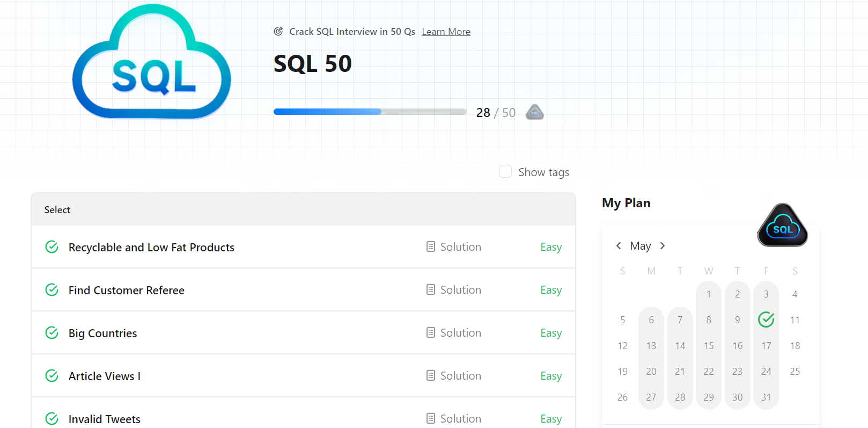
Task: Select May 1 in the calendar
Action: [x=709, y=294]
